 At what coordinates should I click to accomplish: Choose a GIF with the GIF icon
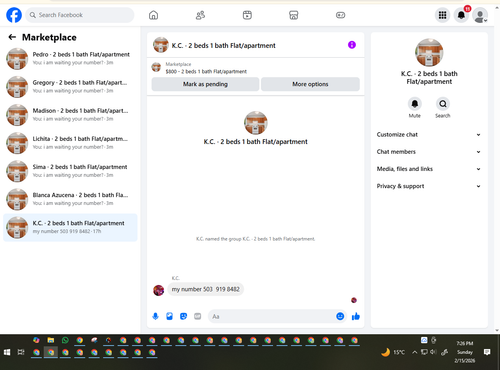198,316
